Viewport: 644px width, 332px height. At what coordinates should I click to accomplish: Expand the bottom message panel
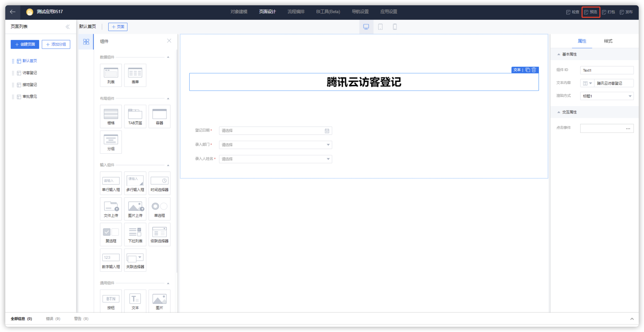632,319
